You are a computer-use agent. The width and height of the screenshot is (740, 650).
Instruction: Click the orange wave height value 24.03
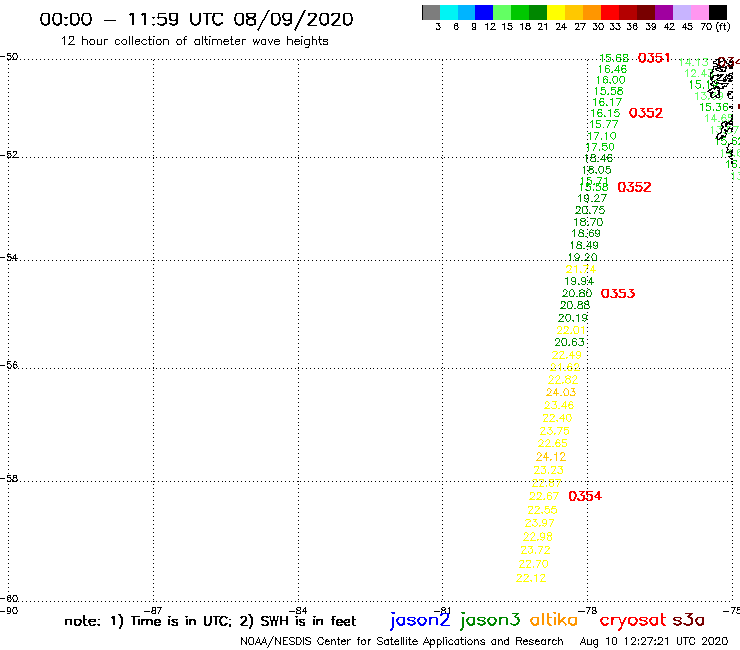(561, 393)
